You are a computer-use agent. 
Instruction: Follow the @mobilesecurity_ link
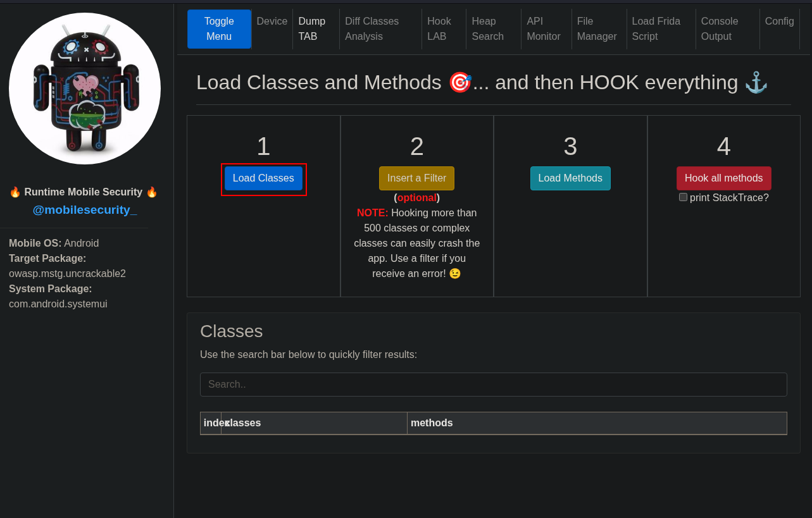pyautogui.click(x=85, y=210)
